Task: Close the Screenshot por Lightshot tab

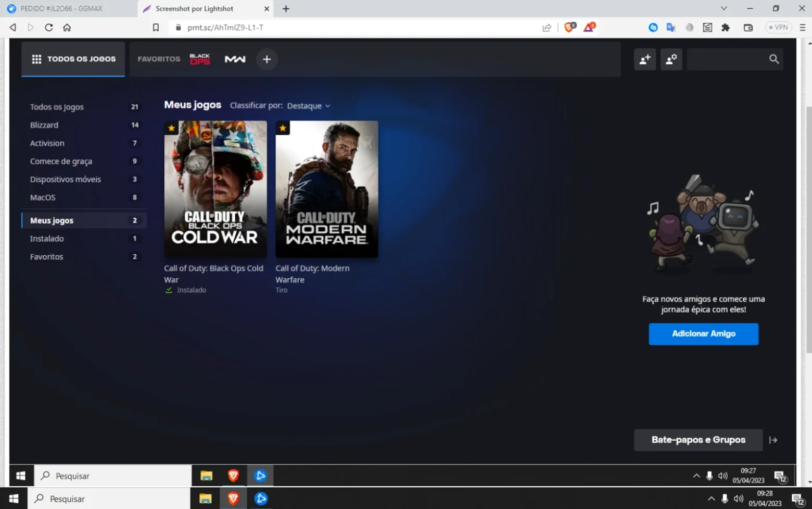Action: 267,9
